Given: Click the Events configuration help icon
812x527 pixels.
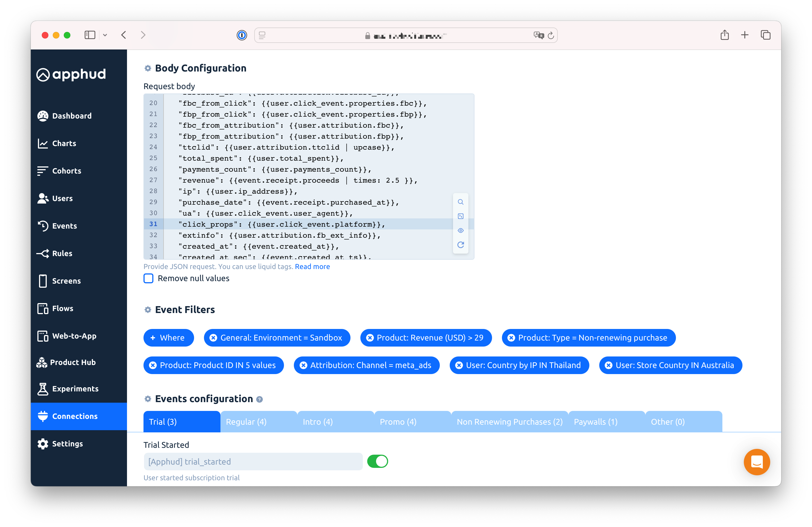Looking at the screenshot, I should pyautogui.click(x=259, y=399).
